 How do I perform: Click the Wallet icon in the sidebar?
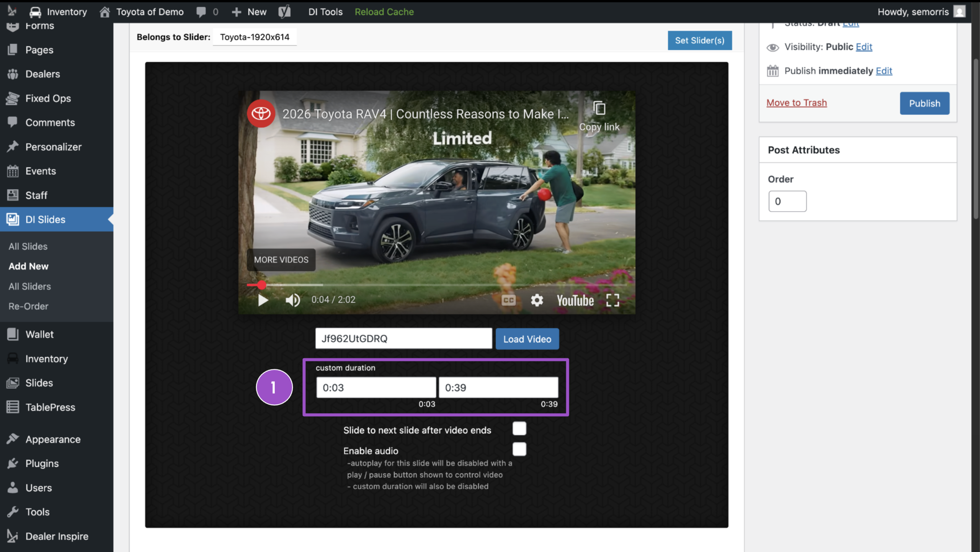click(x=13, y=334)
